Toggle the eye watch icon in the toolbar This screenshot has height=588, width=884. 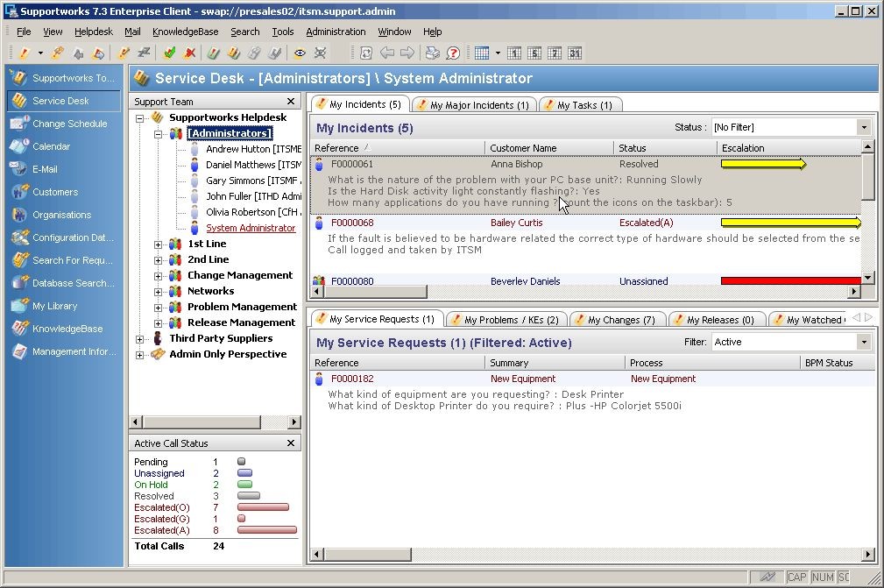(300, 53)
